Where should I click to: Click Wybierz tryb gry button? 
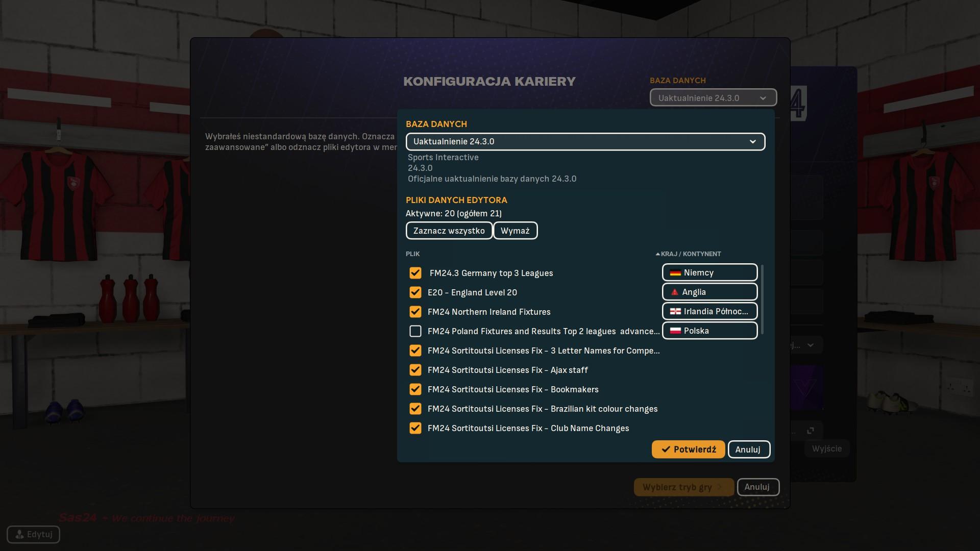click(683, 487)
